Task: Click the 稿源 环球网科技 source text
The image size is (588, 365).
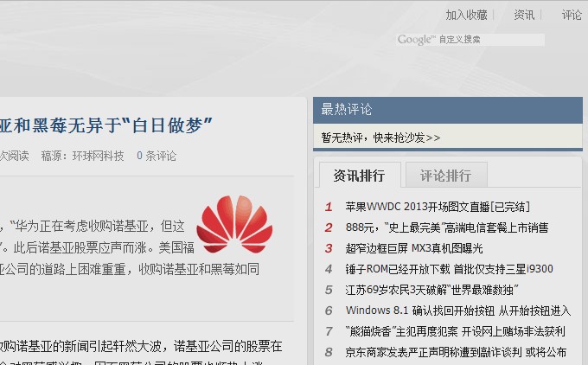Action: coord(82,156)
